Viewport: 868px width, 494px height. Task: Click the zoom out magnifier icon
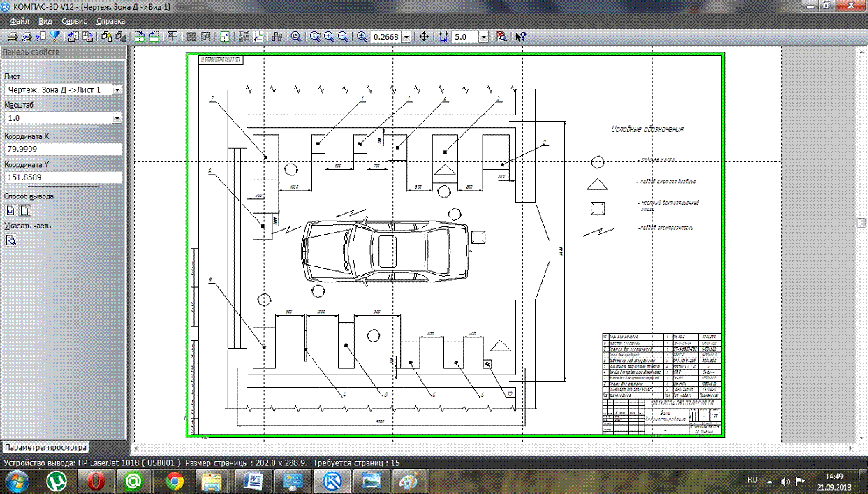[343, 36]
